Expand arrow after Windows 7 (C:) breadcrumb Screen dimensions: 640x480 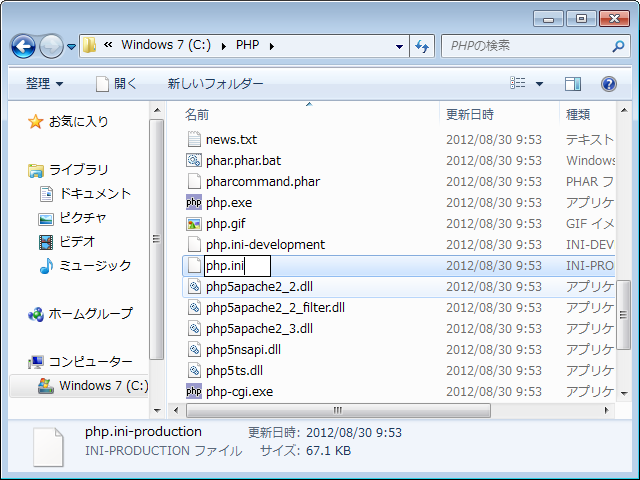tap(224, 46)
